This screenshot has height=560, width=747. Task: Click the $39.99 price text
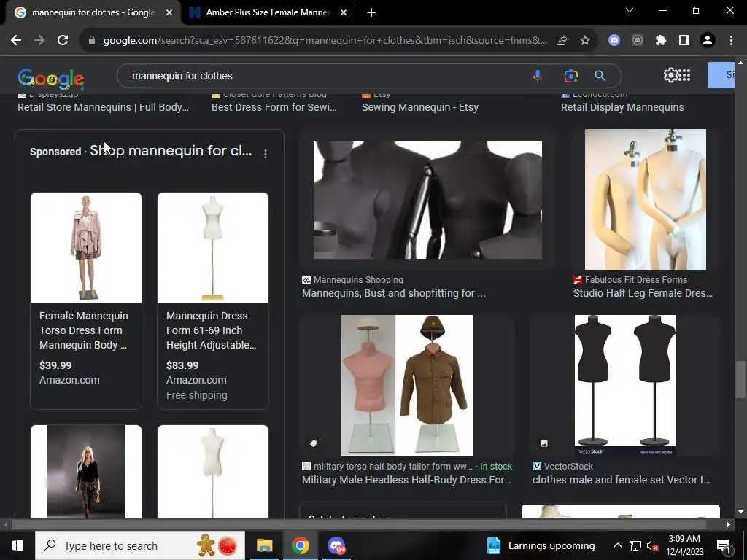55,365
